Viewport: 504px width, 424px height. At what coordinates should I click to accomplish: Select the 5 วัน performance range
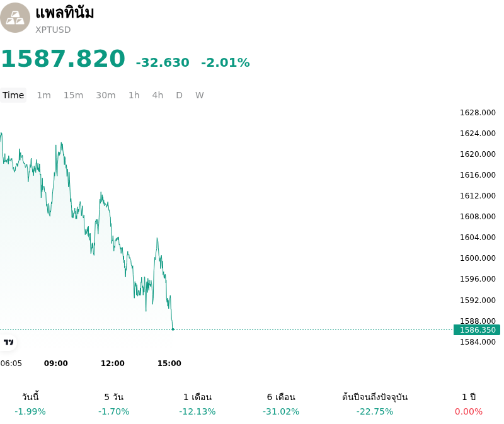(x=114, y=404)
